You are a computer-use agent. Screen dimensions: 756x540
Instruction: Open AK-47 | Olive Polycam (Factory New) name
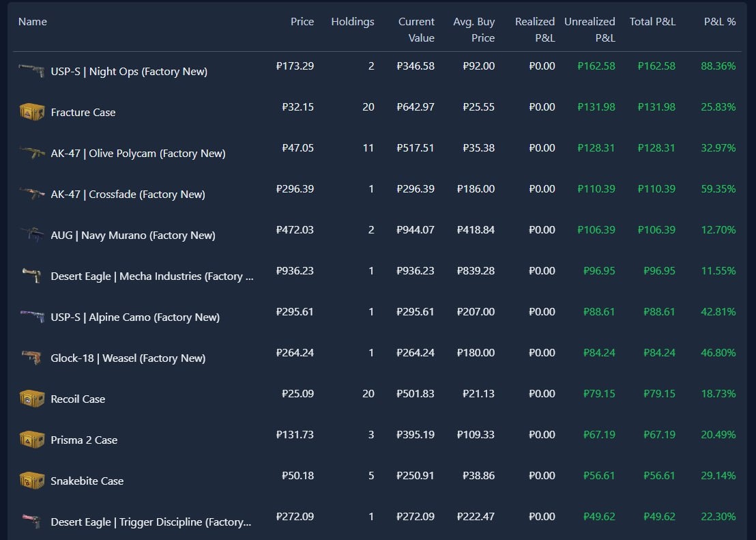138,154
